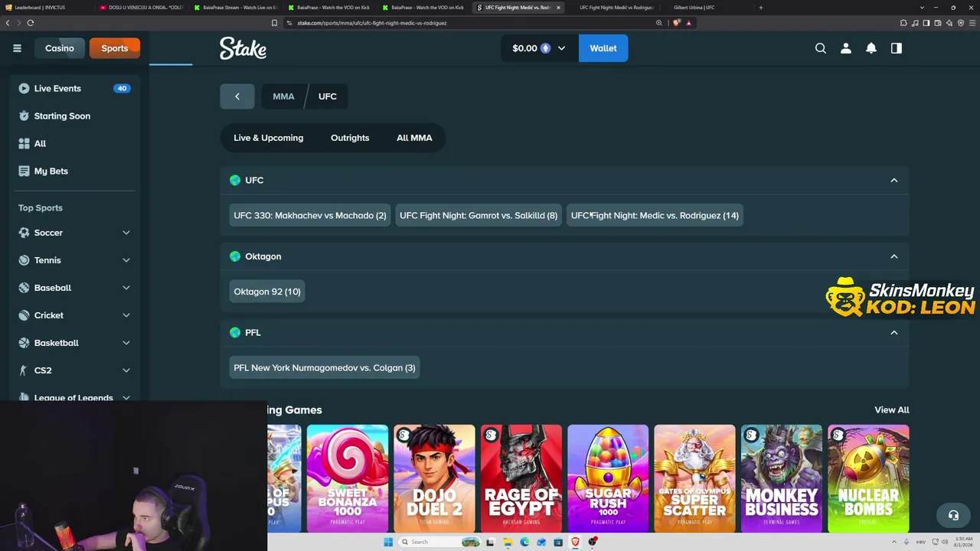Image resolution: width=980 pixels, height=551 pixels.
Task: Expand the Cricket sidebar chevron
Action: click(126, 315)
